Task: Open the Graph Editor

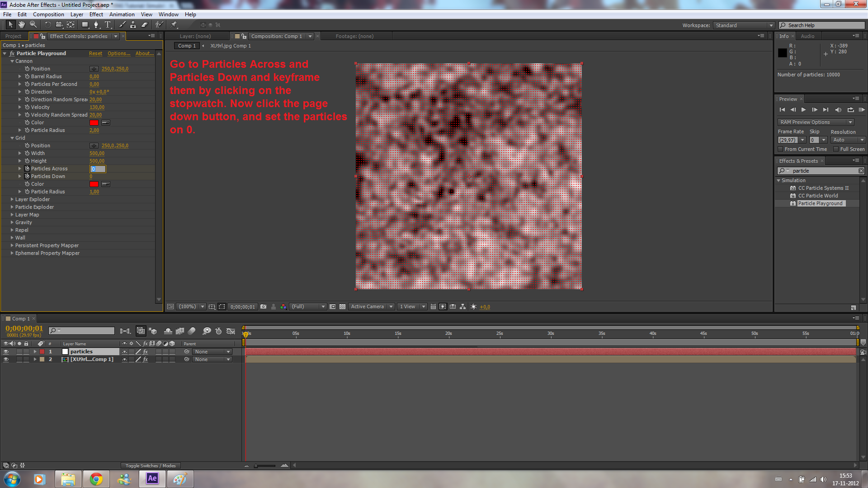Action: (x=231, y=331)
